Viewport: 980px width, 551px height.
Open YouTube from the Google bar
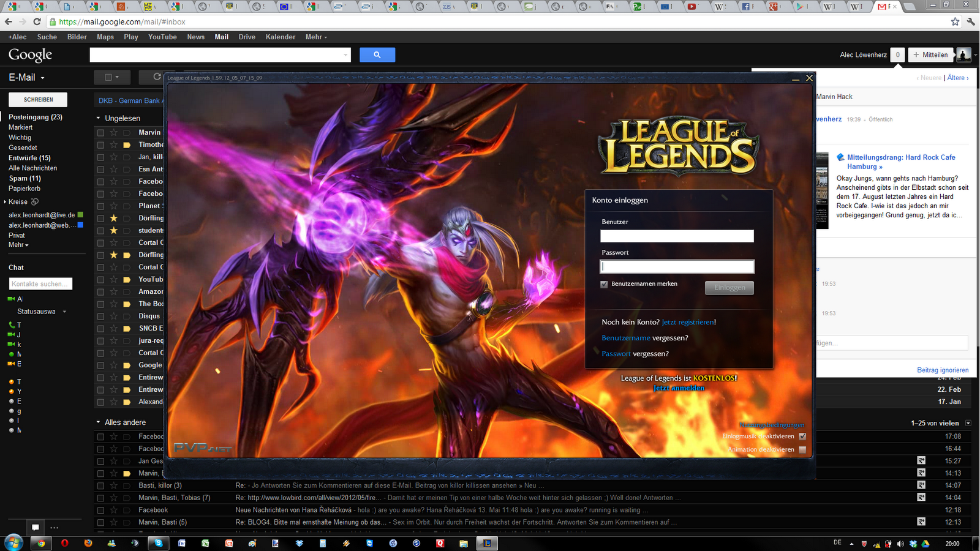[x=162, y=37]
